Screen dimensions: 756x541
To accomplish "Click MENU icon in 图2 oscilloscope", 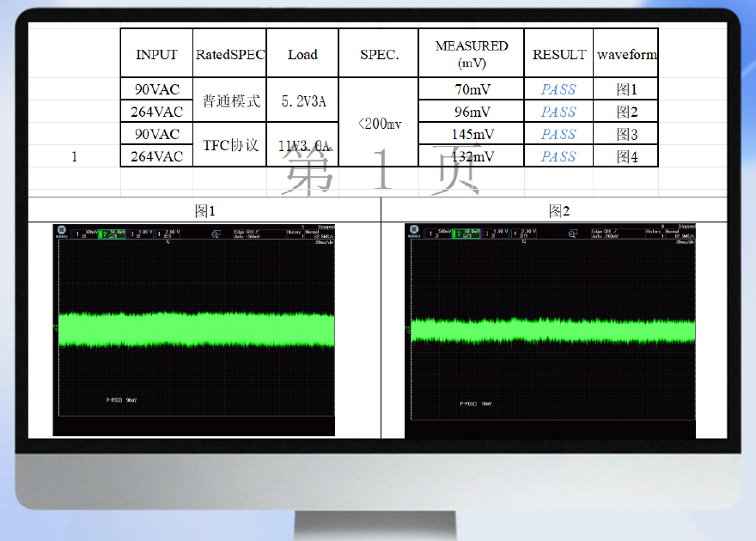I will click(x=414, y=232).
